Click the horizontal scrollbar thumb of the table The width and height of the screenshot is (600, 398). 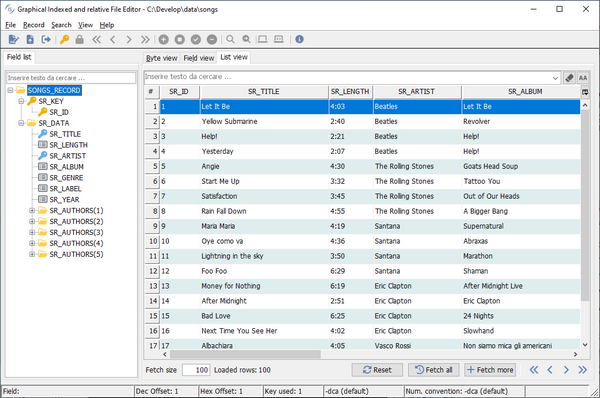pos(245,354)
